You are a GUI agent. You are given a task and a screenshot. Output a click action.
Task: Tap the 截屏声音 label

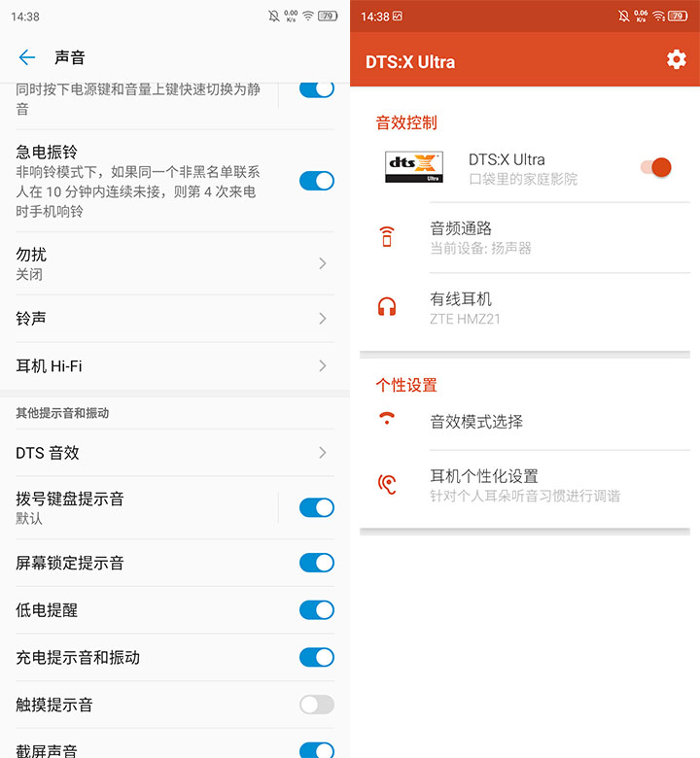(x=47, y=750)
